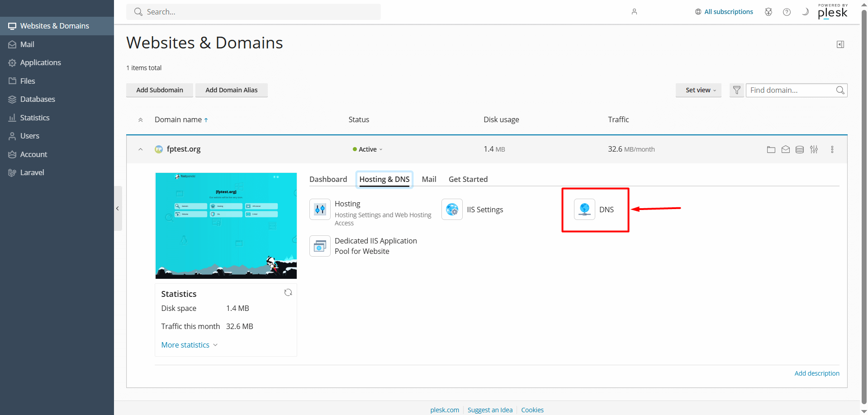Screen dimensions: 868x415
Task: Open Dedicated IIS Application Pool icon
Action: pos(320,246)
